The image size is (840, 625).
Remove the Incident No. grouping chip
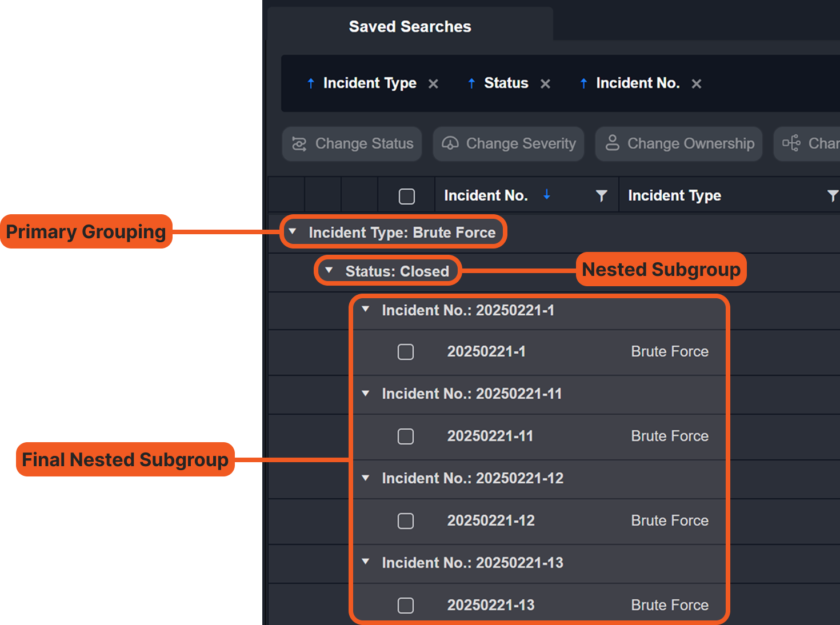[x=696, y=84]
